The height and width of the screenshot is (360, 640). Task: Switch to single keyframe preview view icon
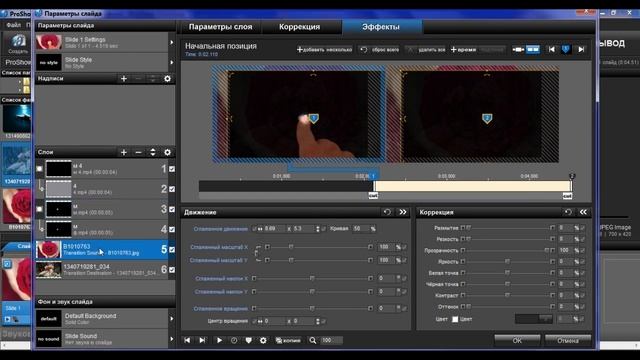518,49
